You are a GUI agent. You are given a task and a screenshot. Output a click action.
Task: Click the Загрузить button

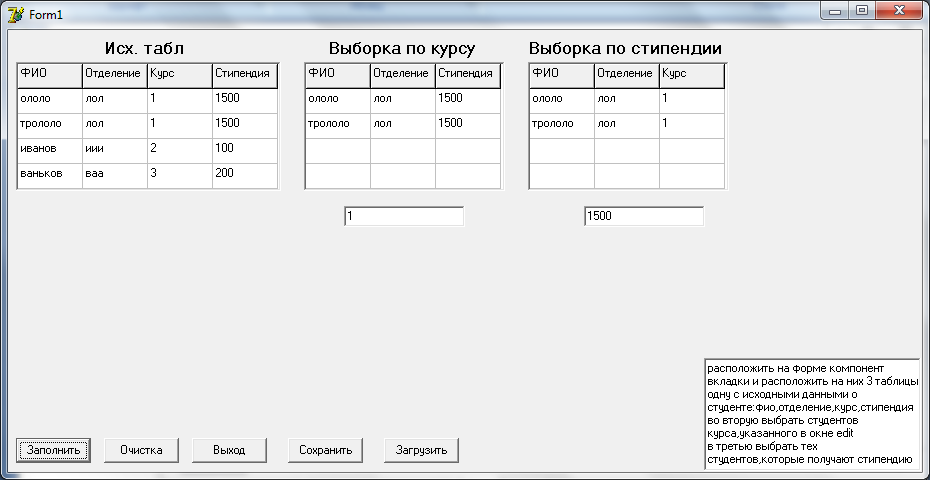point(421,450)
